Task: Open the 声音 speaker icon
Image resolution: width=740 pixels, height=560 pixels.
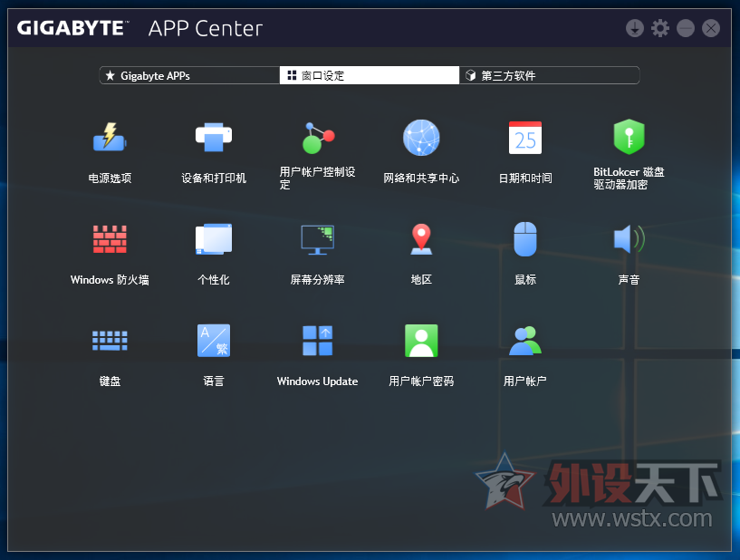Action: pyautogui.click(x=629, y=239)
